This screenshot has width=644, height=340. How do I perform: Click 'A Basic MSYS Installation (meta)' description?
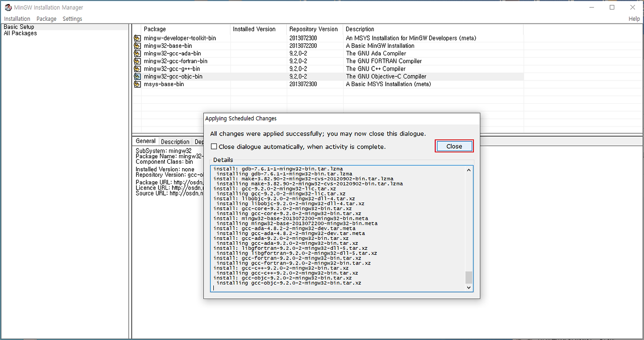388,84
